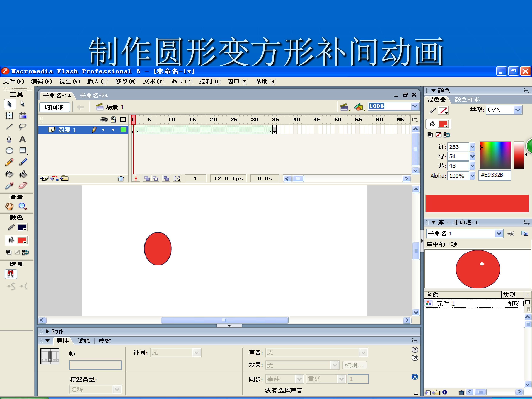
Task: Select the Rectangle tool
Action: [23, 151]
